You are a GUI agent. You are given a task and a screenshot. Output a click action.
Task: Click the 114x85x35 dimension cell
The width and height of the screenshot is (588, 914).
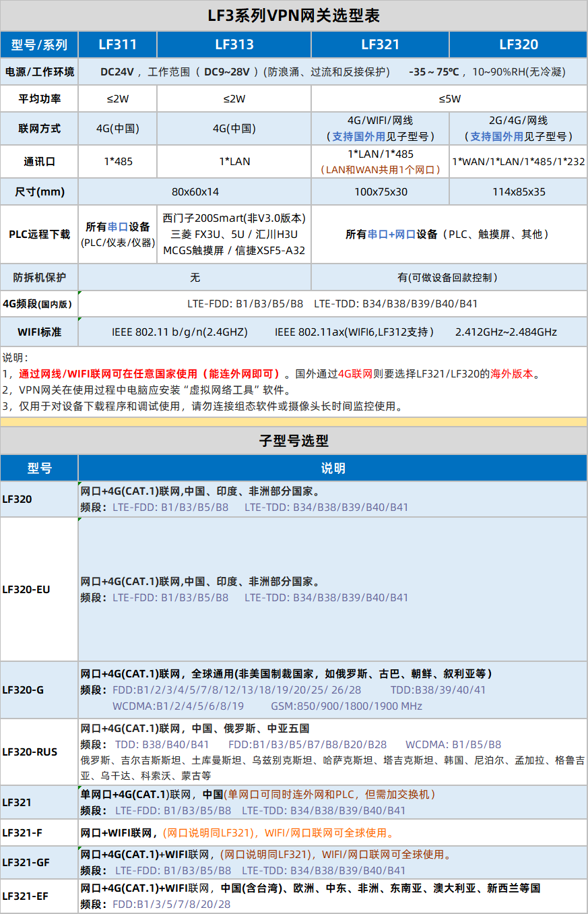tap(518, 191)
